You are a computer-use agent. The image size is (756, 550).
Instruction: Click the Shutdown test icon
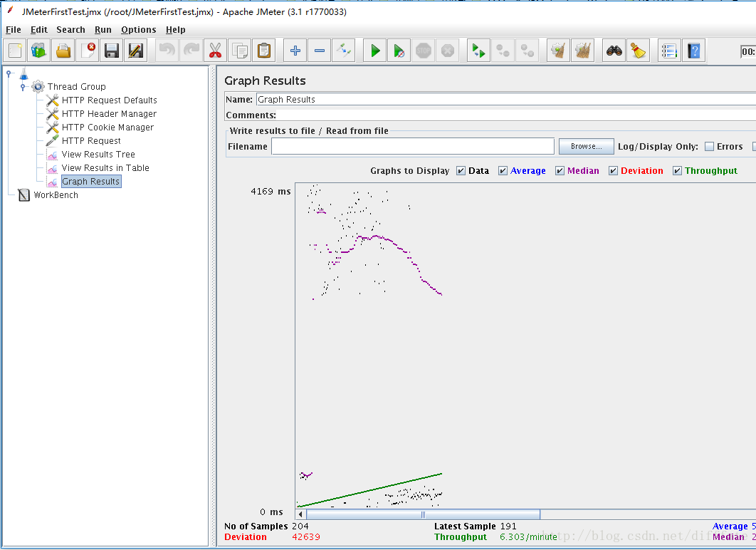(448, 51)
